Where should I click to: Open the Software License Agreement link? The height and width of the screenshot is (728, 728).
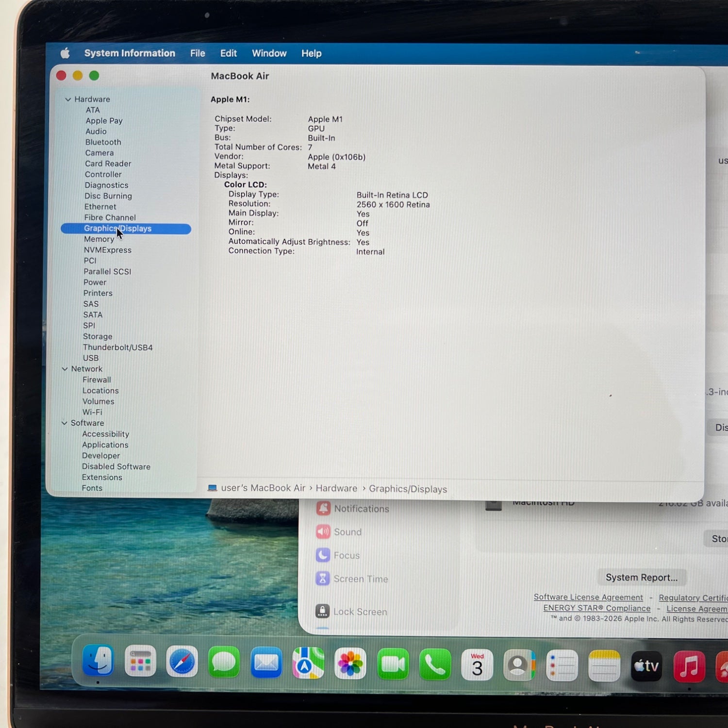[x=588, y=597]
